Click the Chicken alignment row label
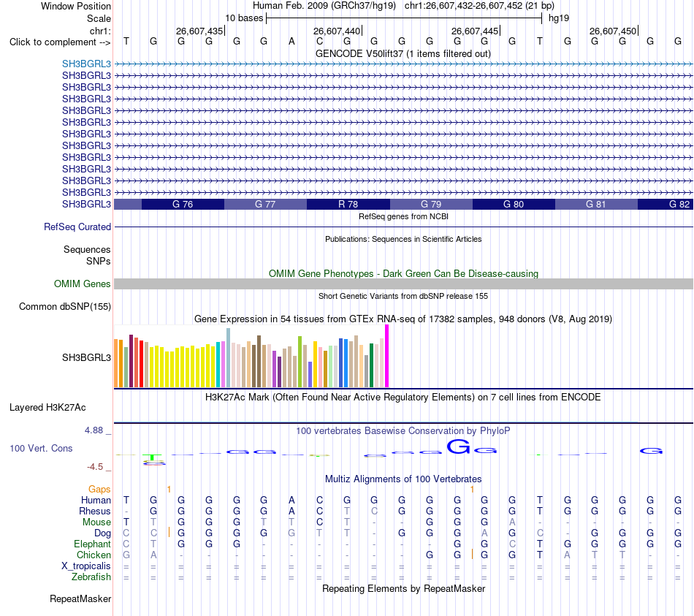 (x=94, y=555)
